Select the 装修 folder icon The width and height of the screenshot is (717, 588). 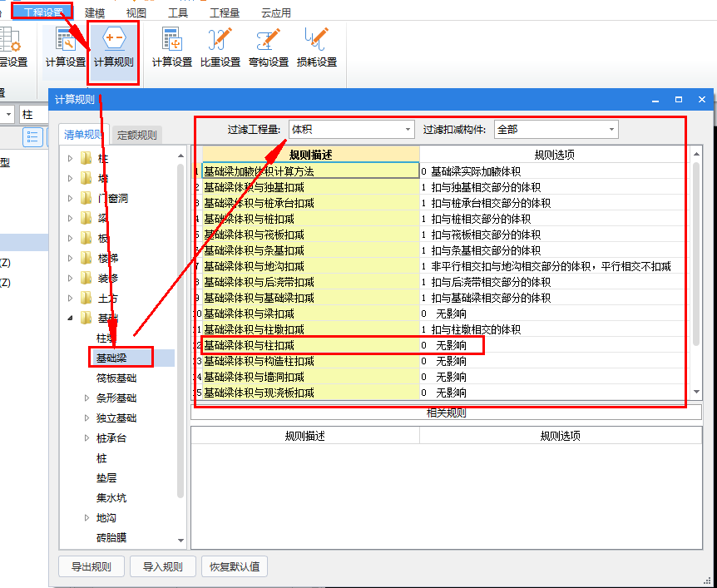click(x=86, y=278)
